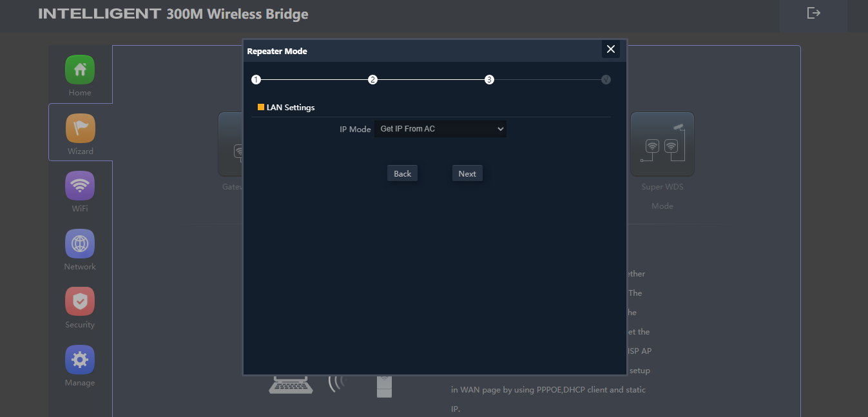Viewport: 868px width, 417px height.
Task: Open the Manage gear icon
Action: point(80,360)
